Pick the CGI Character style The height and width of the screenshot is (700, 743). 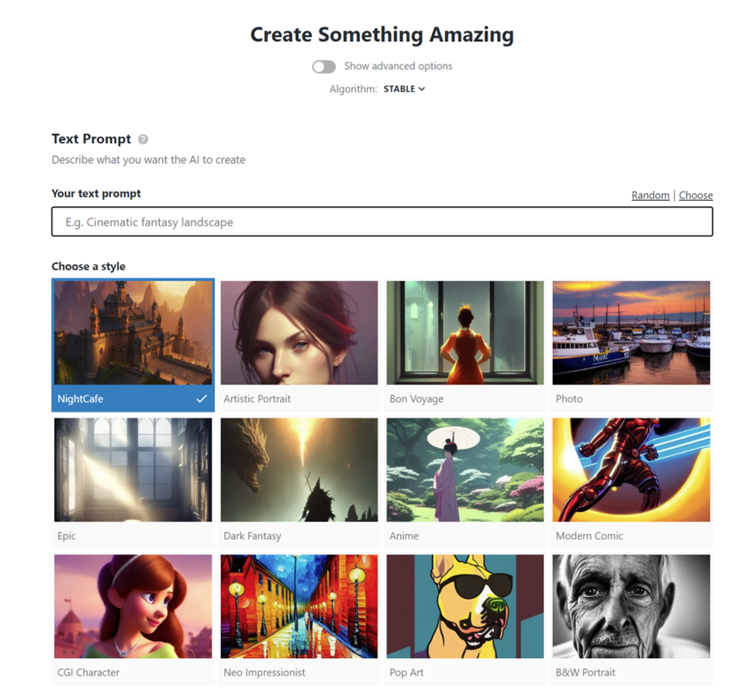133,619
